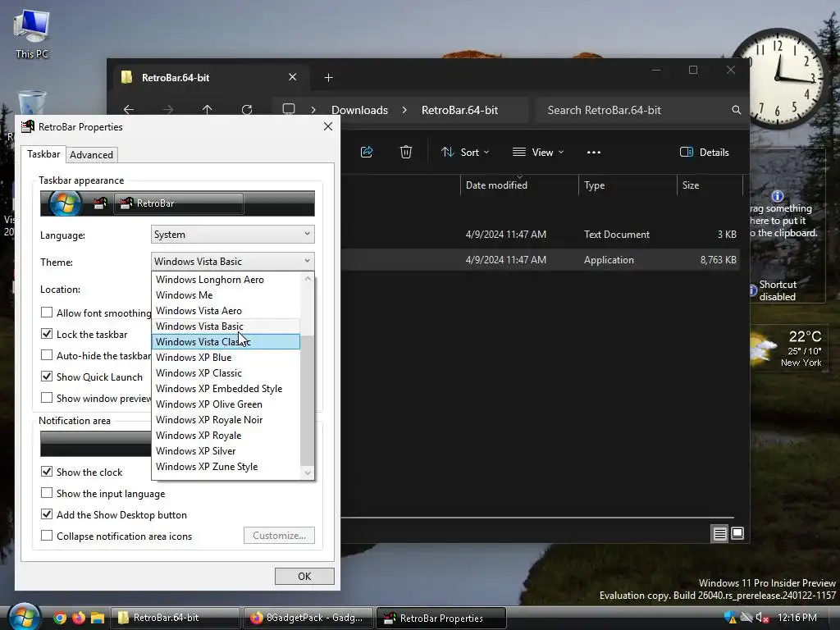This screenshot has height=630, width=840.
Task: Click the Delete trash icon in Explorer
Action: 406,152
